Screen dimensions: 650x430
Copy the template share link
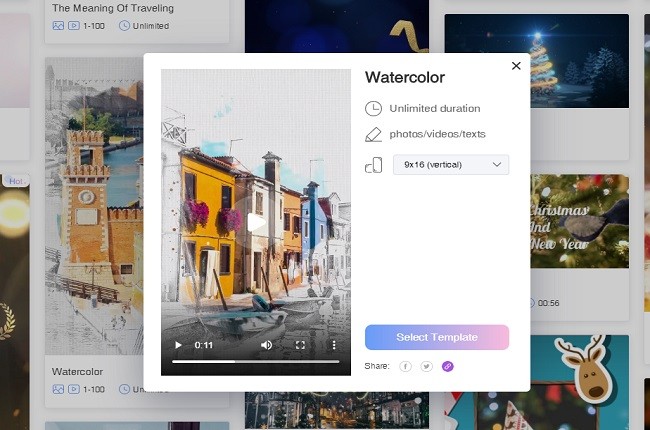point(448,366)
